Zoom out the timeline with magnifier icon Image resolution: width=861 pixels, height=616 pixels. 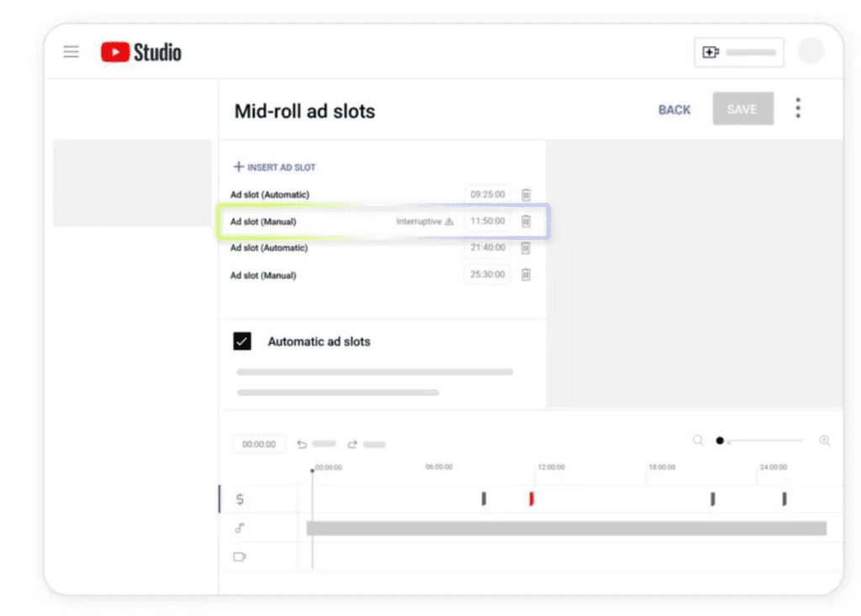click(x=698, y=440)
